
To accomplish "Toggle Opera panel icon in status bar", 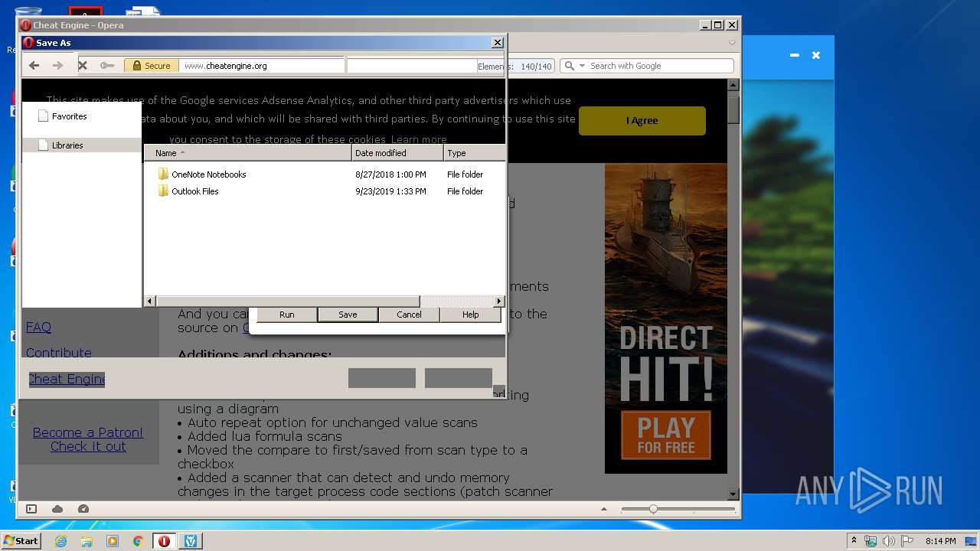I will [31, 509].
